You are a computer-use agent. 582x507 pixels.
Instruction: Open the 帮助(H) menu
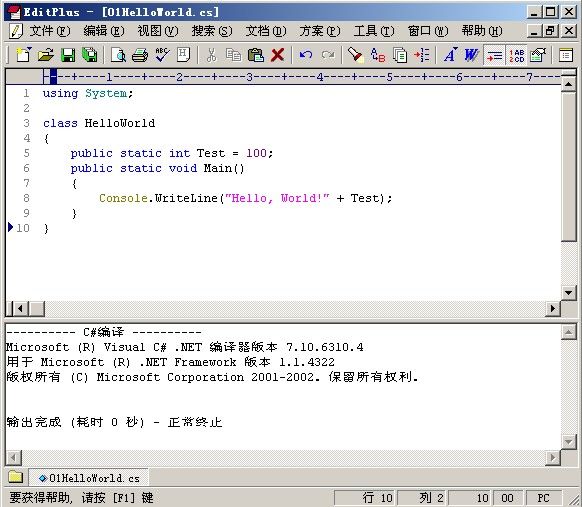coord(482,31)
